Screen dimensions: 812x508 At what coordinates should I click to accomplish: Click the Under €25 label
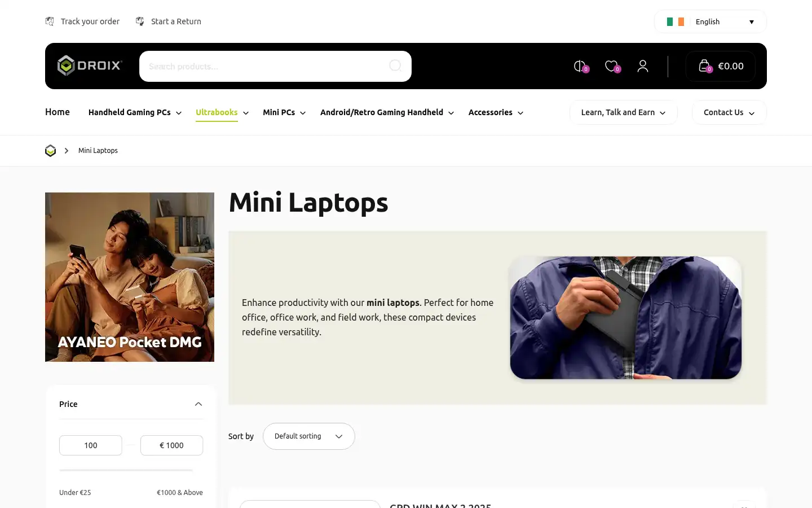pos(75,493)
